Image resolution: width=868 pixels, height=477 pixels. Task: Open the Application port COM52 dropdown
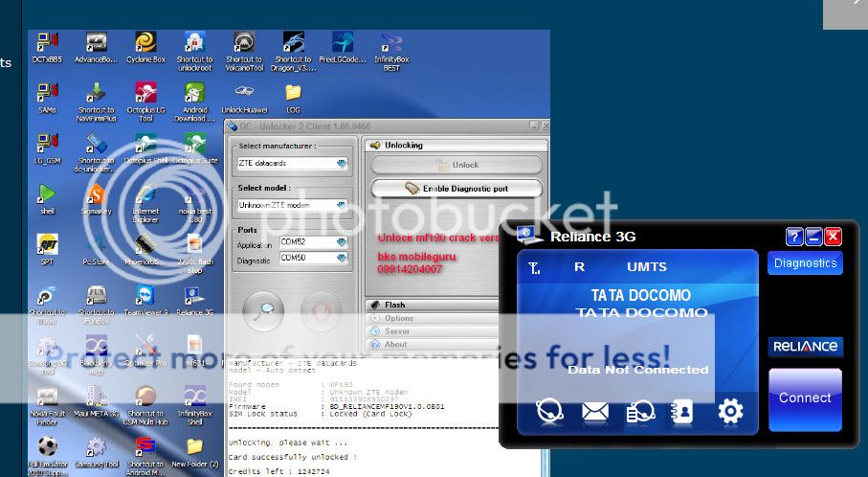point(314,242)
